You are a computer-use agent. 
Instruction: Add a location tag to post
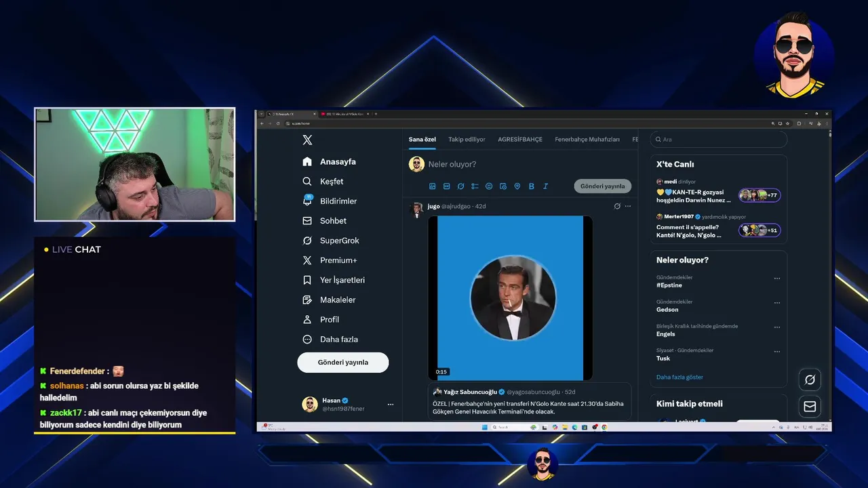pos(517,186)
